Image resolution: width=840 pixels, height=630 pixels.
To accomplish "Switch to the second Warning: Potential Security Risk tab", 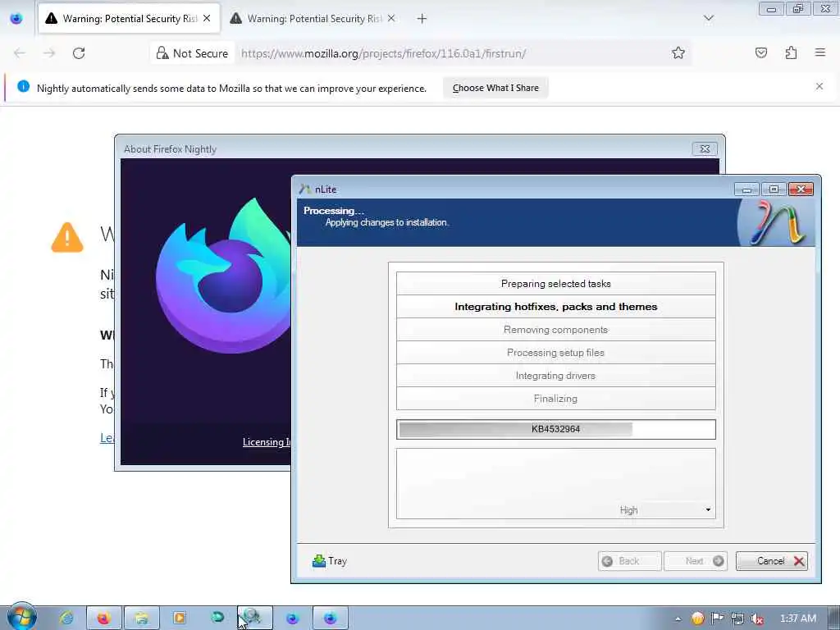I will point(313,19).
